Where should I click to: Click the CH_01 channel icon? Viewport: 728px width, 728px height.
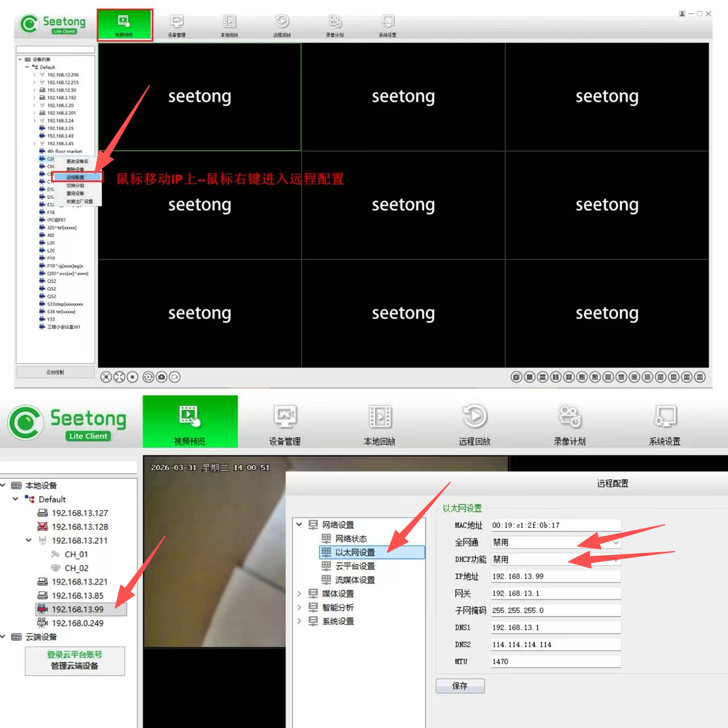(56, 555)
